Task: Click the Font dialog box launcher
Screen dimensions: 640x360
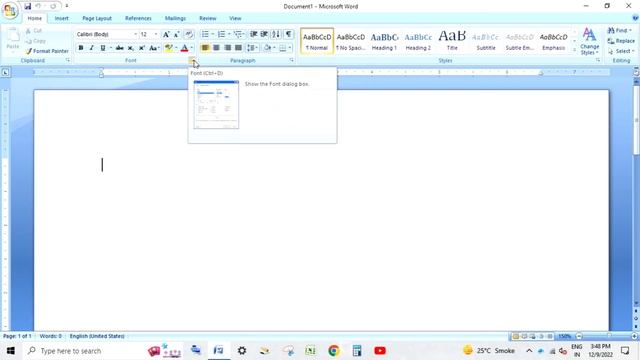Action: click(x=191, y=60)
